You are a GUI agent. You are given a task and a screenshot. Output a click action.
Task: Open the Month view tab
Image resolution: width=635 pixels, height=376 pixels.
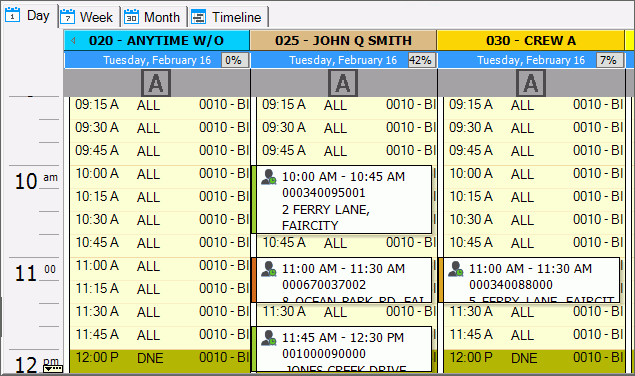coord(154,17)
